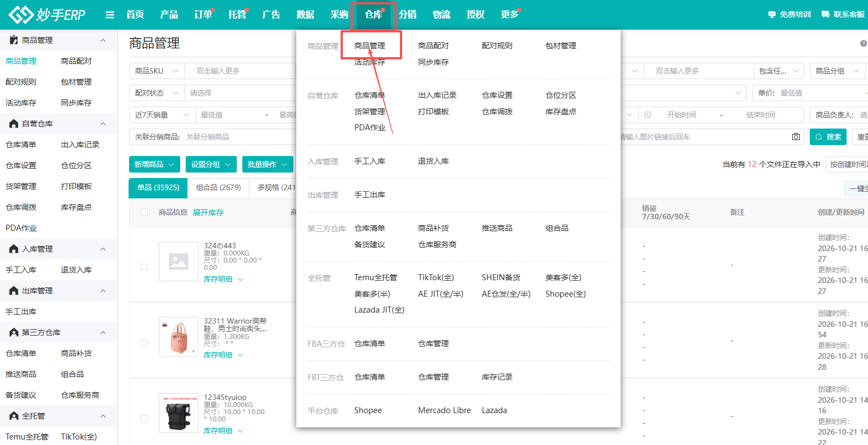Open the black backpack thumbnail of 12345tyuiop

(x=179, y=413)
